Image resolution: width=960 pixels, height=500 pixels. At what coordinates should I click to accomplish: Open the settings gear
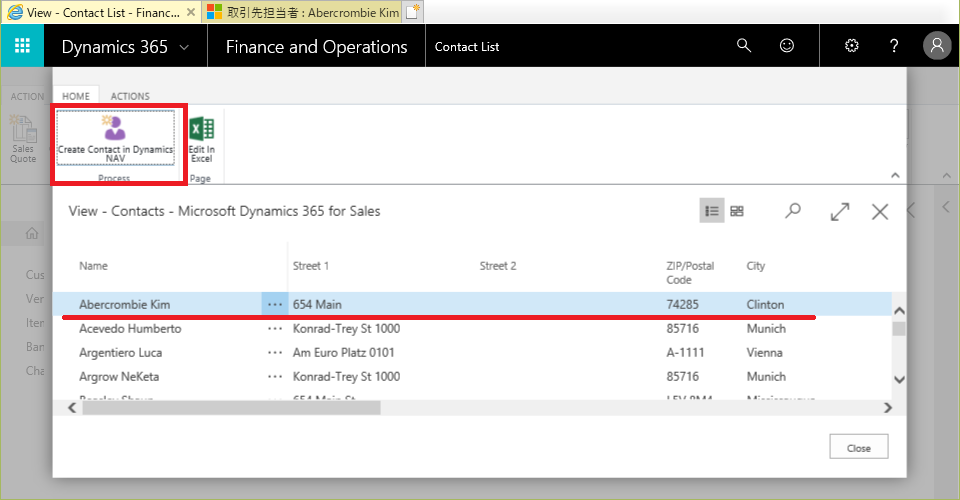[x=852, y=45]
